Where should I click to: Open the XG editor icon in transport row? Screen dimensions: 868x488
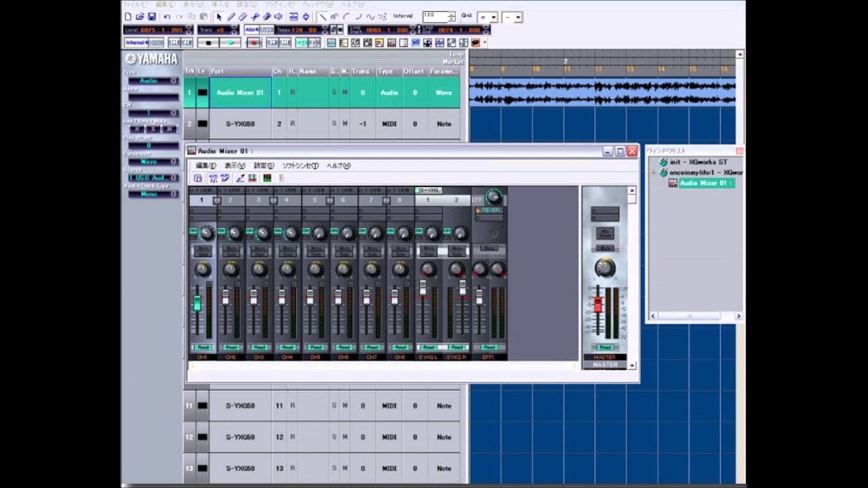[x=415, y=42]
